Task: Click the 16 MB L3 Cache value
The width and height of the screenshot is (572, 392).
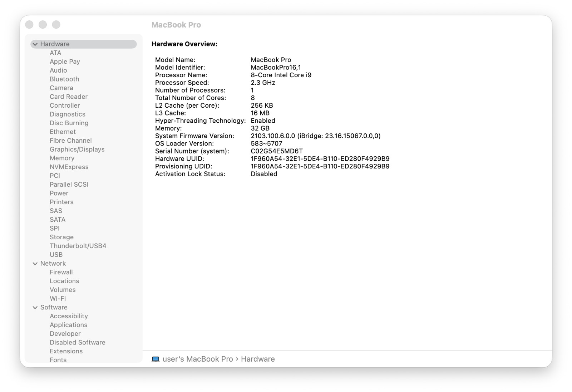Action: tap(260, 113)
